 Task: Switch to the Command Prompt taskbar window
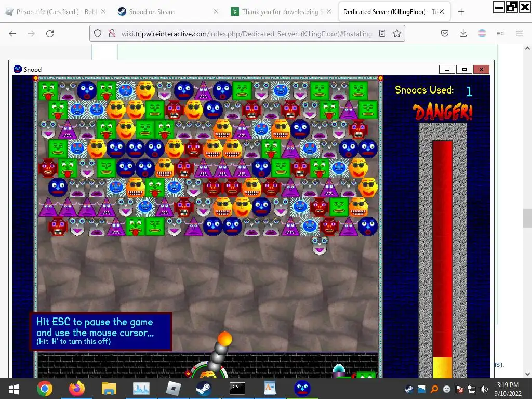point(237,389)
